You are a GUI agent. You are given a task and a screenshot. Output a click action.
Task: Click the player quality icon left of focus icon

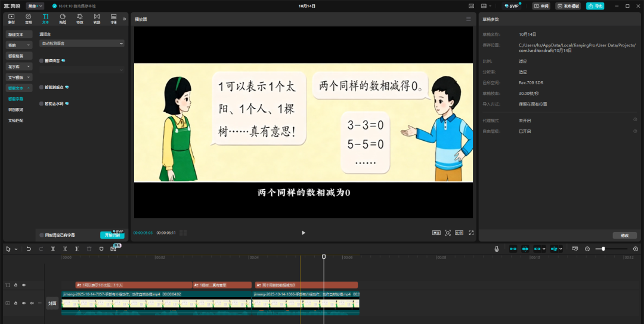pyautogui.click(x=436, y=233)
